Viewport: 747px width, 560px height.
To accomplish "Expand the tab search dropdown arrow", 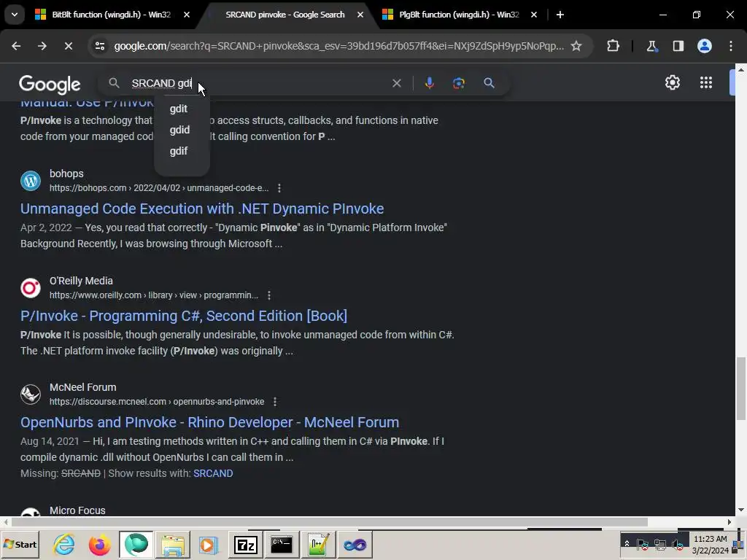I will (15, 15).
